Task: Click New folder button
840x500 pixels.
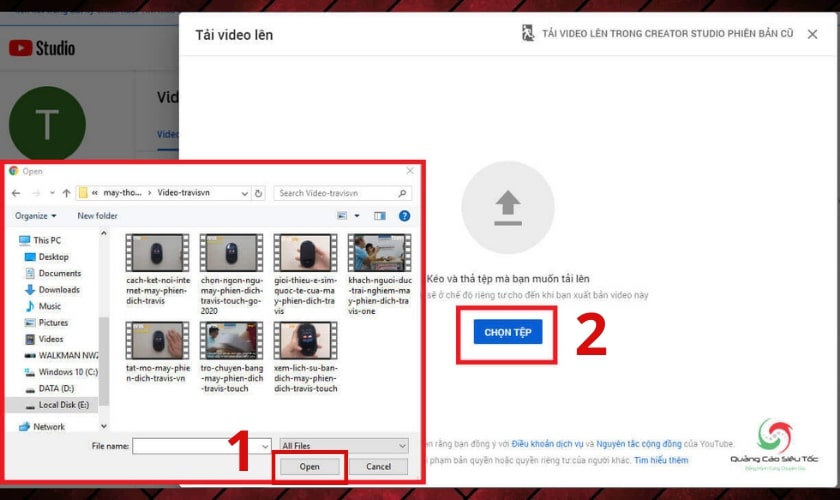Action: point(97,216)
